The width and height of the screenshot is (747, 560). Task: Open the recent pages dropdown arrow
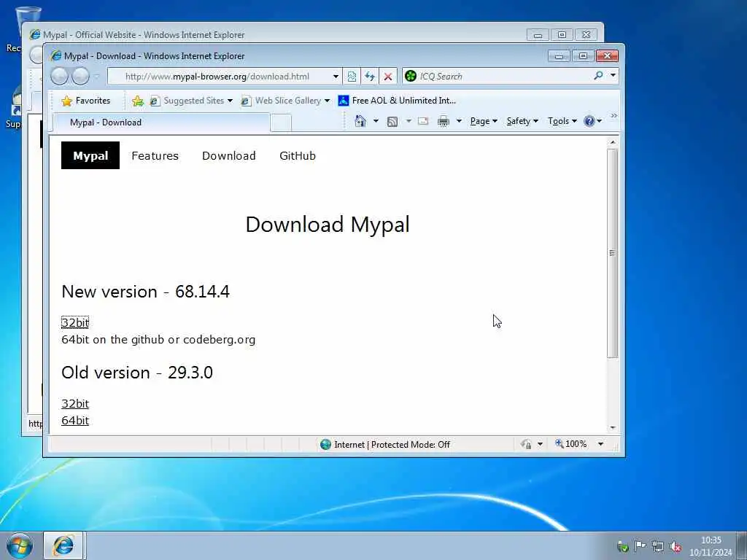(x=97, y=76)
